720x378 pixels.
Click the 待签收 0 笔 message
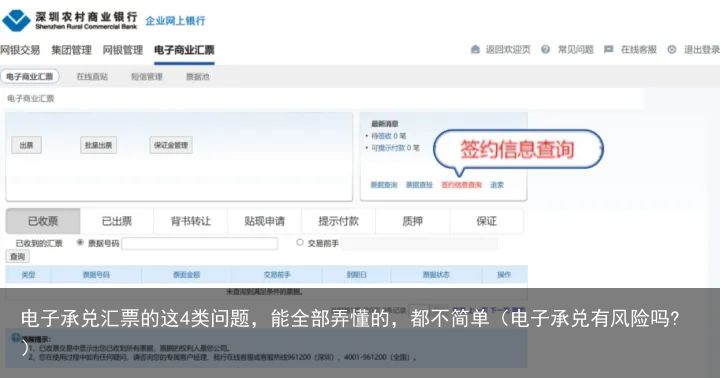coord(388,136)
